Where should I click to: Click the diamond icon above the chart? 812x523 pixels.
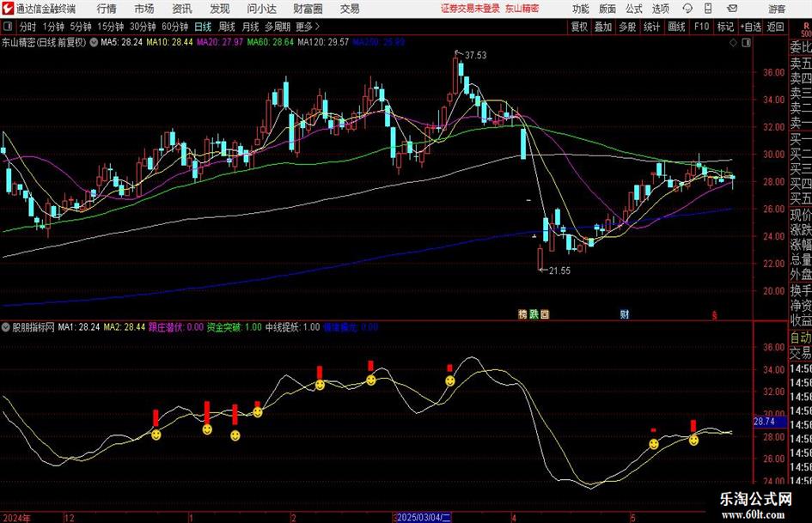coord(733,43)
